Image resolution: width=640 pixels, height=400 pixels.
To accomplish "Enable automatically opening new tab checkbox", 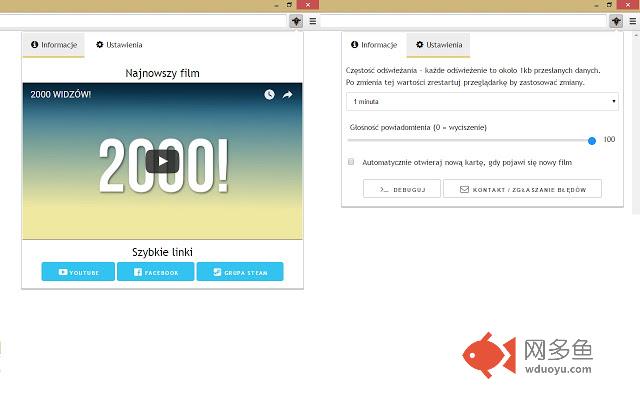I will 351,162.
